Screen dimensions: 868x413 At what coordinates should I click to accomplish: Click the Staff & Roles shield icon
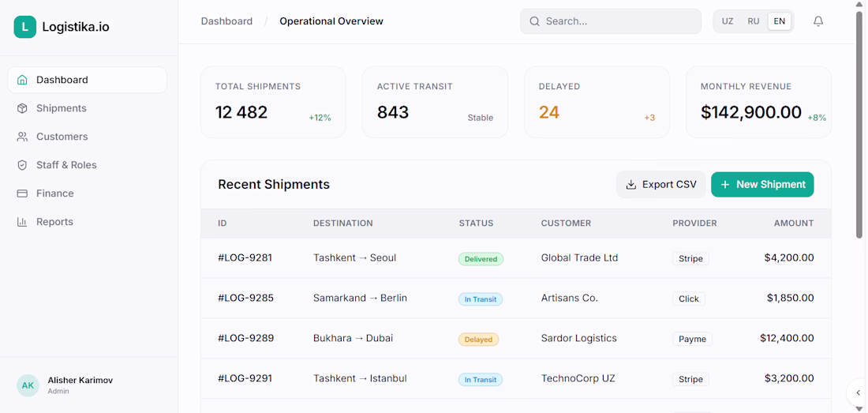click(x=22, y=165)
